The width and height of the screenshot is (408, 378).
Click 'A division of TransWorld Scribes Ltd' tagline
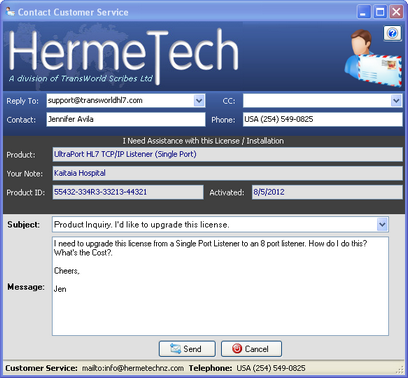[x=81, y=79]
